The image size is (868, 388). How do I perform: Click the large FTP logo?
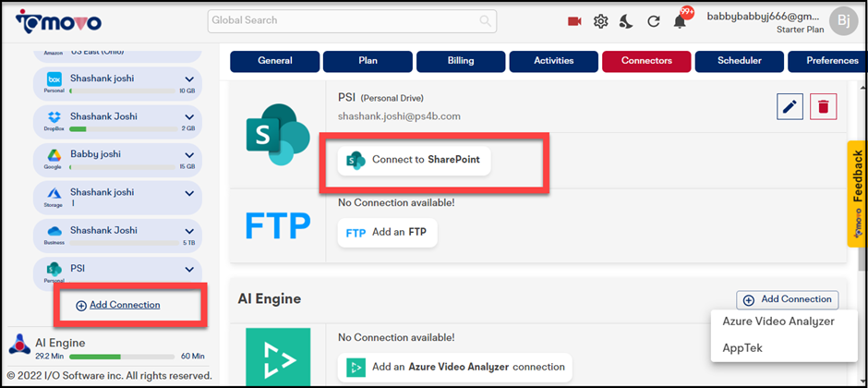(x=278, y=225)
